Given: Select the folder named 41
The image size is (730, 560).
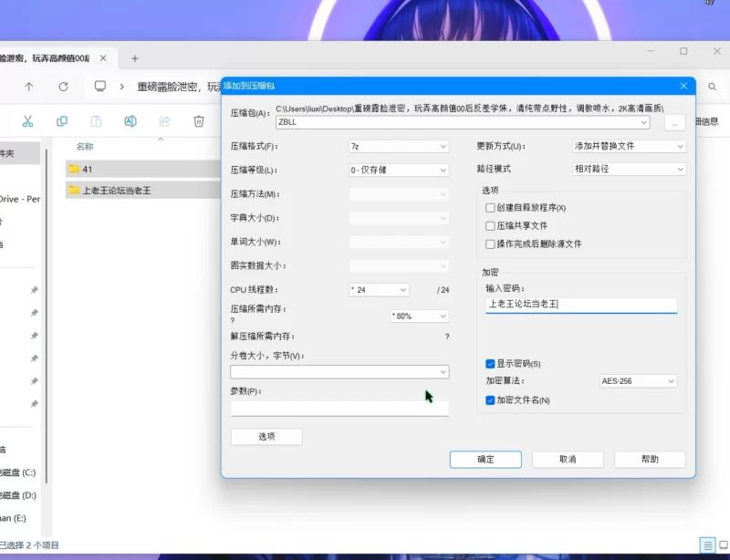Looking at the screenshot, I should [88, 169].
